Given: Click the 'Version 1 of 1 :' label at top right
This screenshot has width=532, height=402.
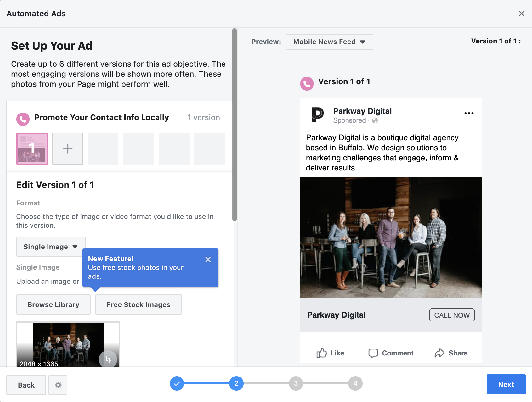Looking at the screenshot, I should click(496, 41).
